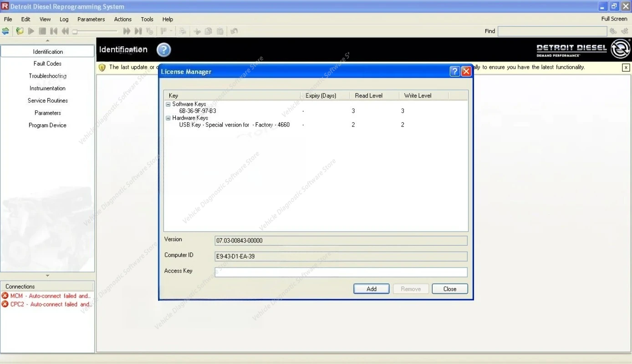
Task: Click the License Manager help question button
Action: tap(454, 71)
